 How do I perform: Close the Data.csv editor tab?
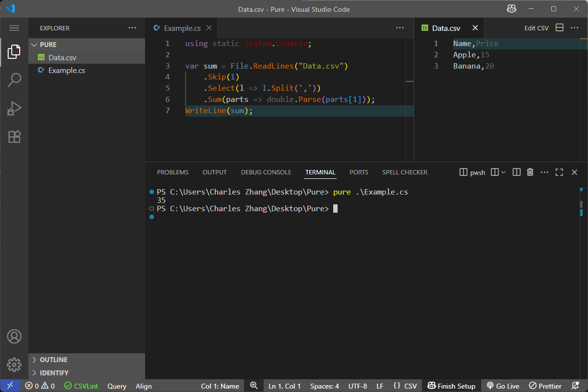click(475, 28)
